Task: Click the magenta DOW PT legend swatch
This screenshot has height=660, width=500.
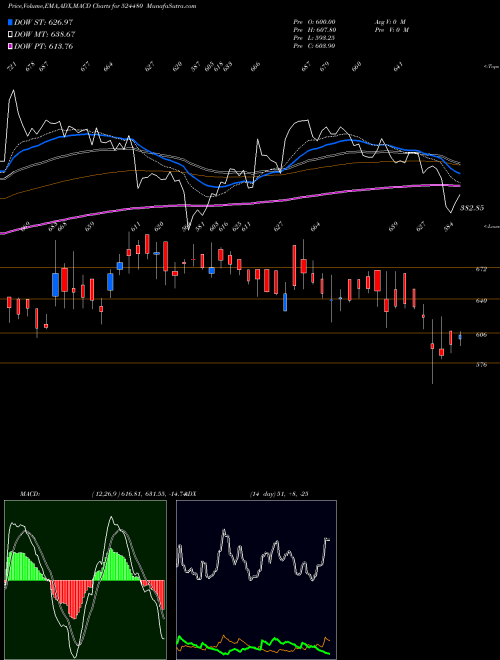Action: click(x=10, y=46)
